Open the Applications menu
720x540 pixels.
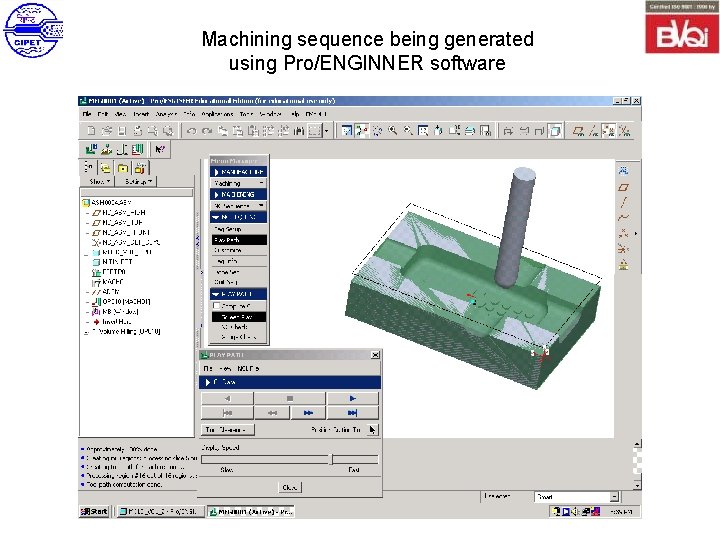tap(218, 114)
